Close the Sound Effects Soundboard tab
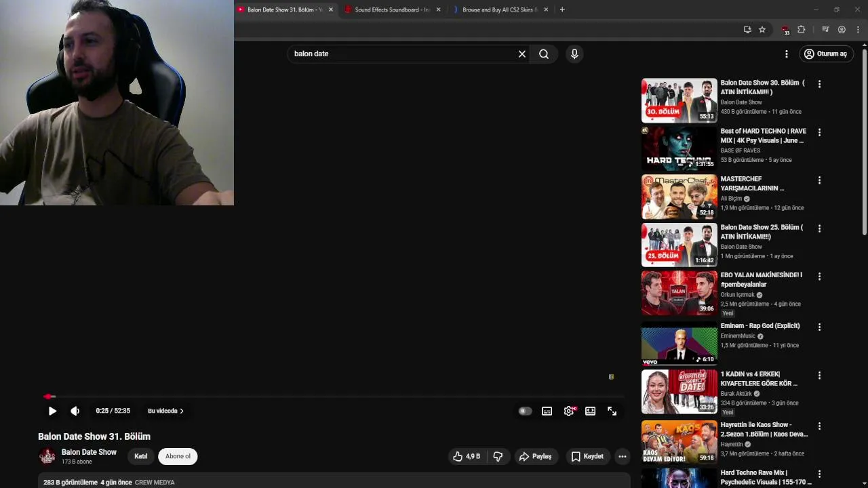Image resolution: width=868 pixels, height=488 pixels. (438, 9)
